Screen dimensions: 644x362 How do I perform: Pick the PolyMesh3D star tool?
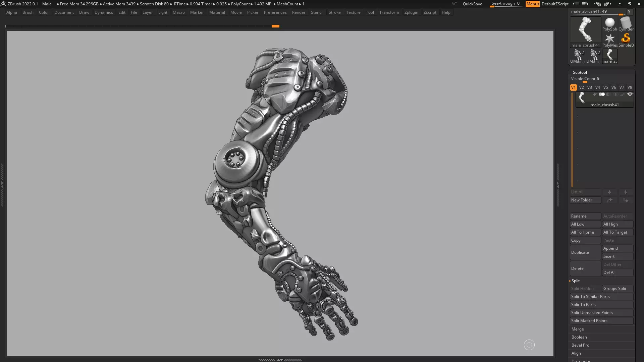pos(609,39)
